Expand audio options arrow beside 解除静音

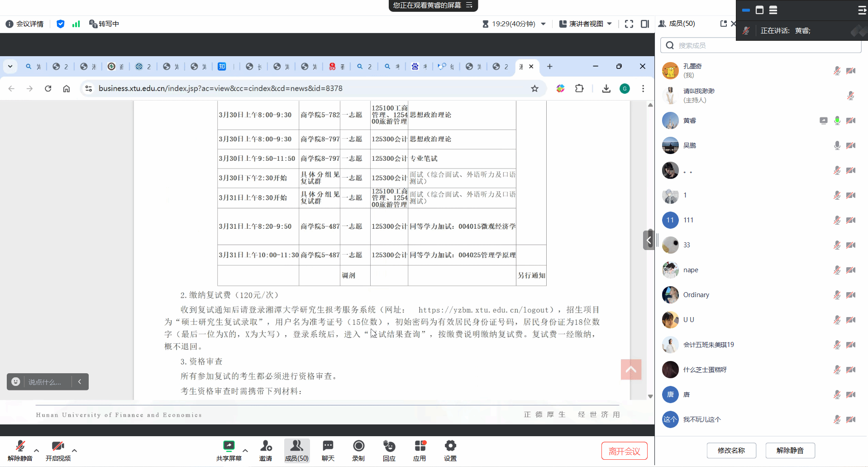[37, 451]
